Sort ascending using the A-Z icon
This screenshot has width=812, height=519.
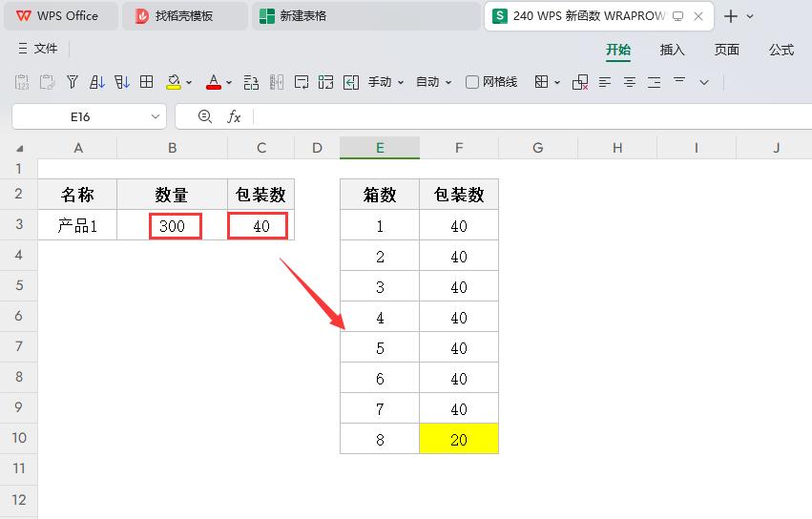[x=97, y=83]
